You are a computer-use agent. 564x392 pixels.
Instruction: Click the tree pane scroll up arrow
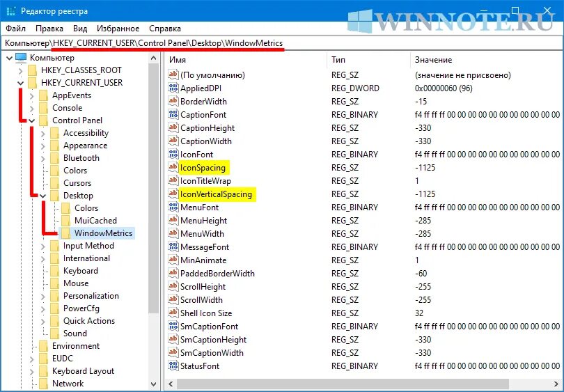coord(154,58)
